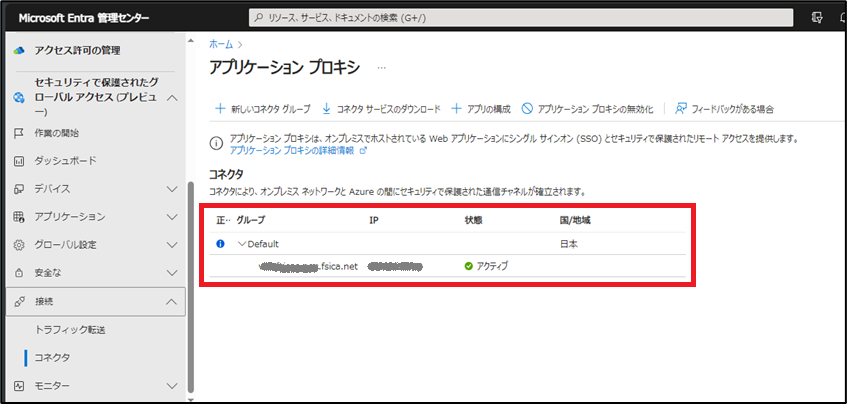Click the Microsoft Entra 管理センター title
This screenshot has width=847, height=404.
tap(84, 18)
